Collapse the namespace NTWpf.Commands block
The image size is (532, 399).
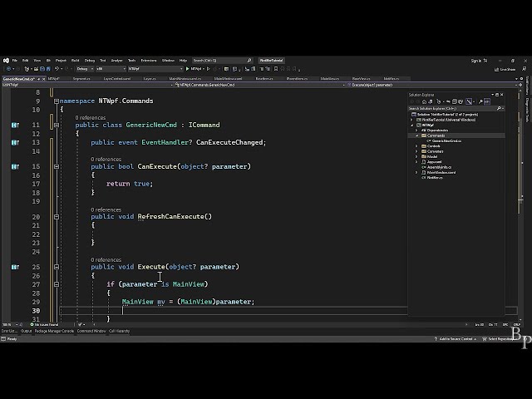(x=57, y=101)
